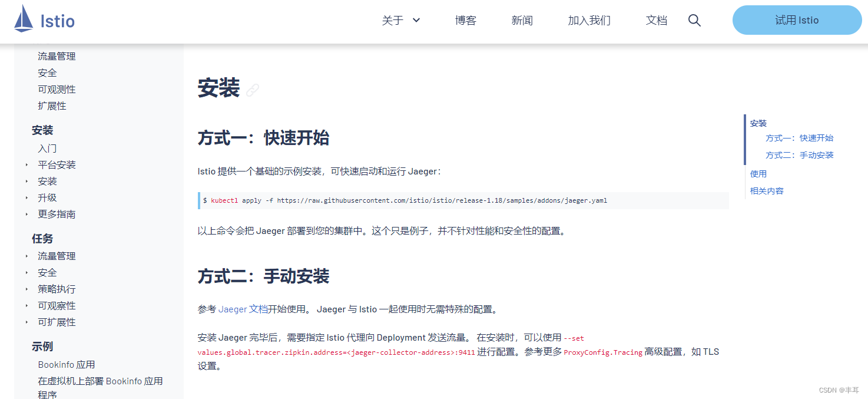The height and width of the screenshot is (399, 868).
Task: Expand the 关于 navigation dropdown
Action: point(401,19)
